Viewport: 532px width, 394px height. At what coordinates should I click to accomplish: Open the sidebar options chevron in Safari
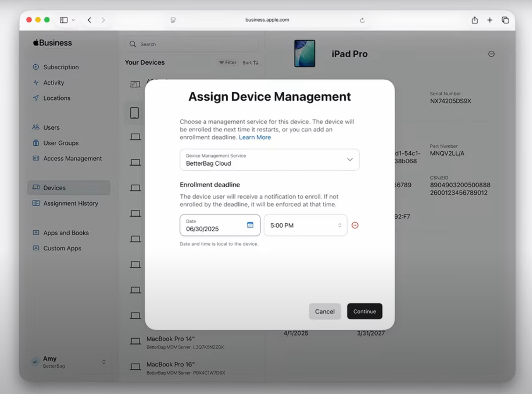point(73,20)
